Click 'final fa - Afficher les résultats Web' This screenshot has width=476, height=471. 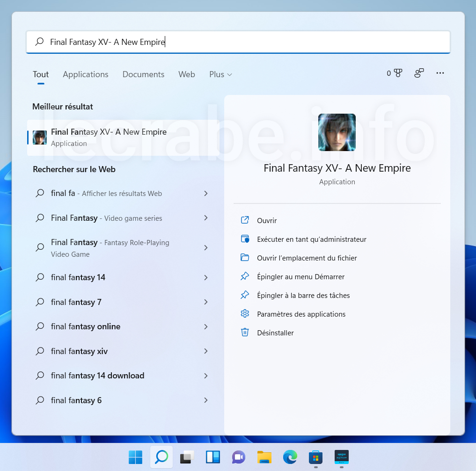123,193
